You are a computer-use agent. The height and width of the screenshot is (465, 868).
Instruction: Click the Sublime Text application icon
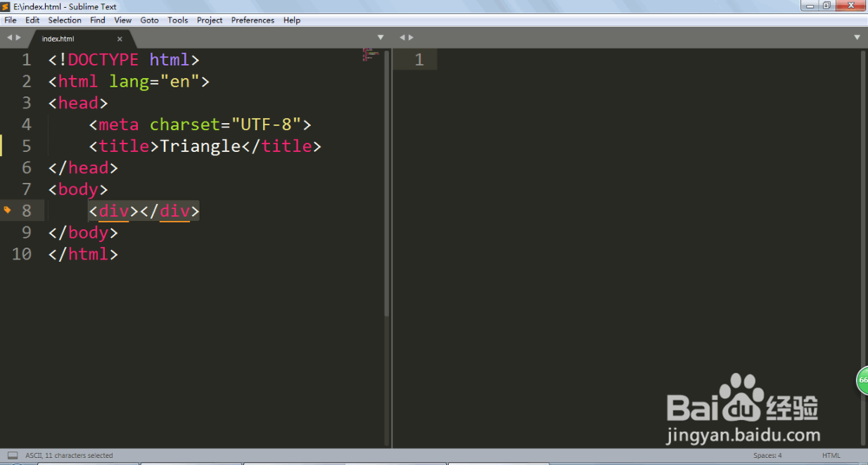5,7
